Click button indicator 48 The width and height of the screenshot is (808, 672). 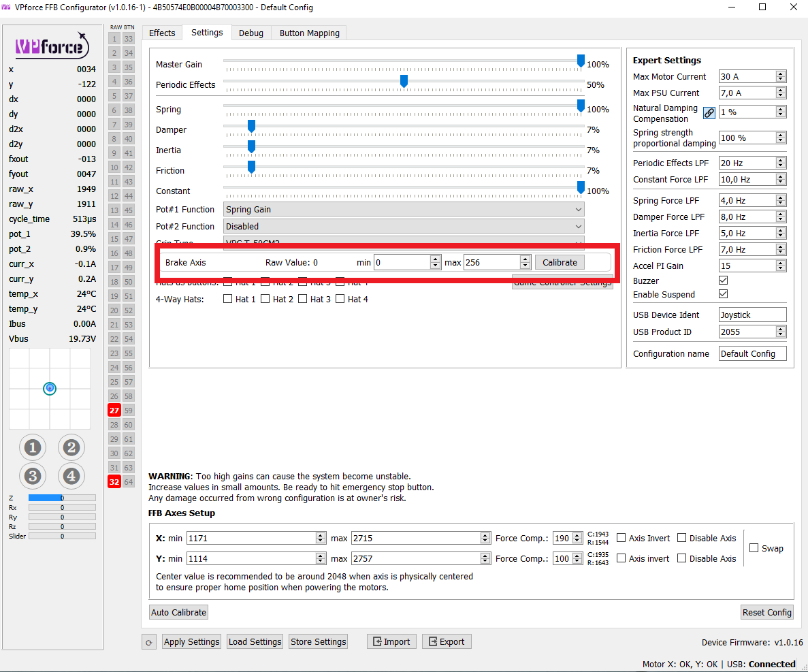(128, 253)
